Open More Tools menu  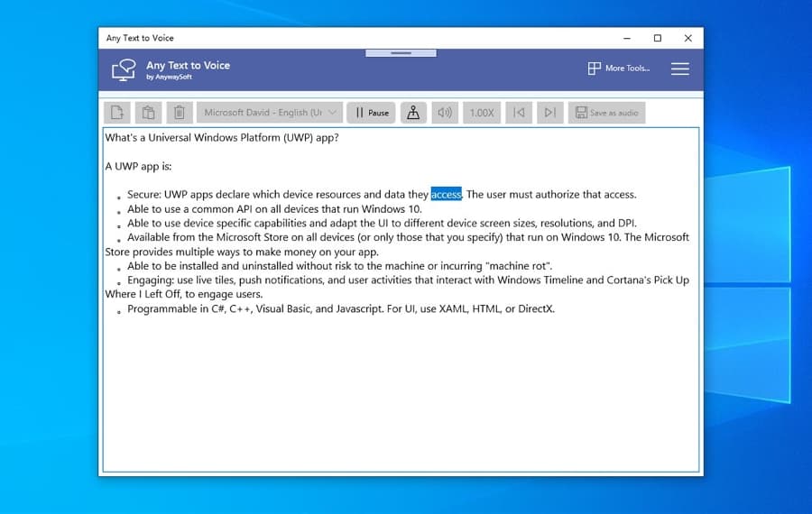pyautogui.click(x=619, y=69)
